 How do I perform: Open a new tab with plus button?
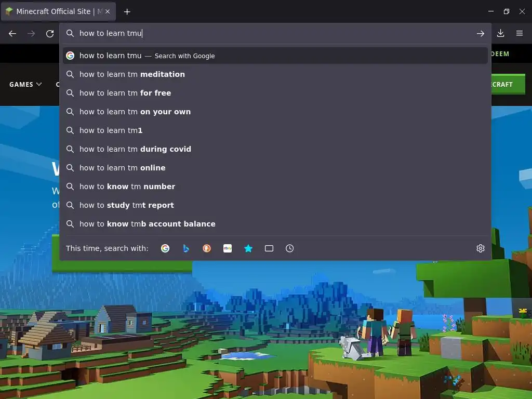pos(127,12)
